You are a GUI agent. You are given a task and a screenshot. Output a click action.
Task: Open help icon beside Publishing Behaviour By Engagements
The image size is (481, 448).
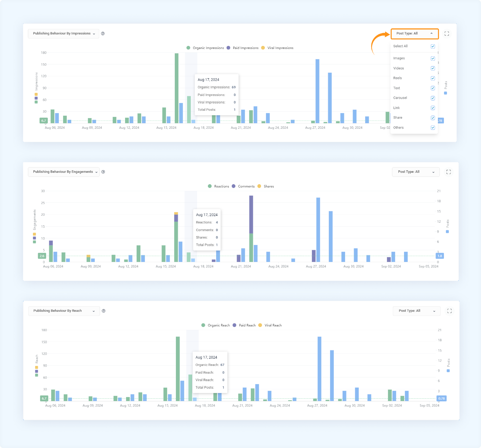point(103,172)
